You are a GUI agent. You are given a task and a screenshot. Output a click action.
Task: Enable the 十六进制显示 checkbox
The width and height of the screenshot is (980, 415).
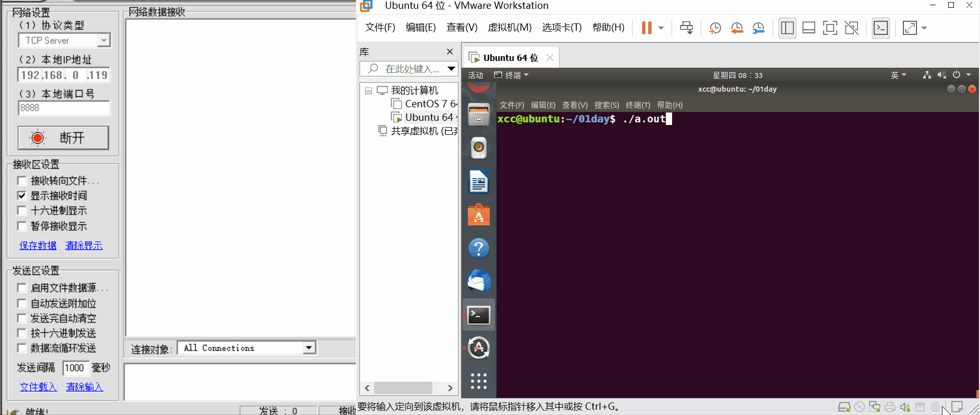[x=22, y=210]
